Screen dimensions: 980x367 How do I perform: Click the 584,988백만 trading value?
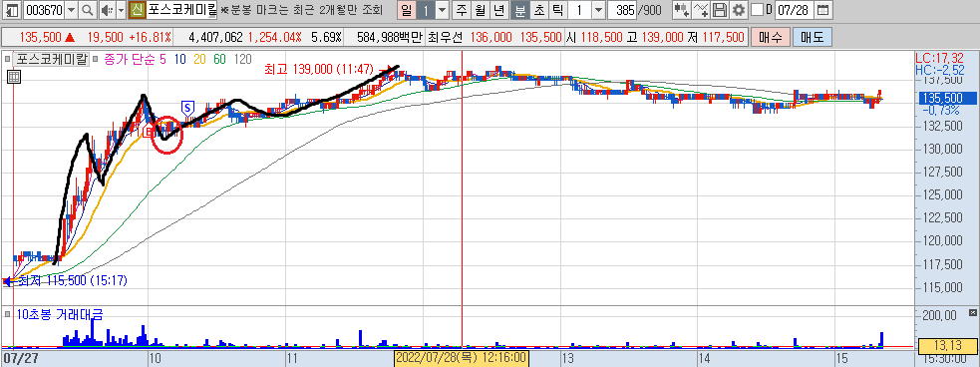click(x=390, y=37)
